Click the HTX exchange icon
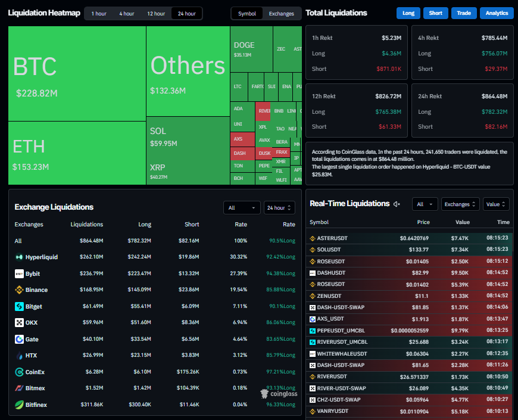518x420 pixels. [19, 356]
